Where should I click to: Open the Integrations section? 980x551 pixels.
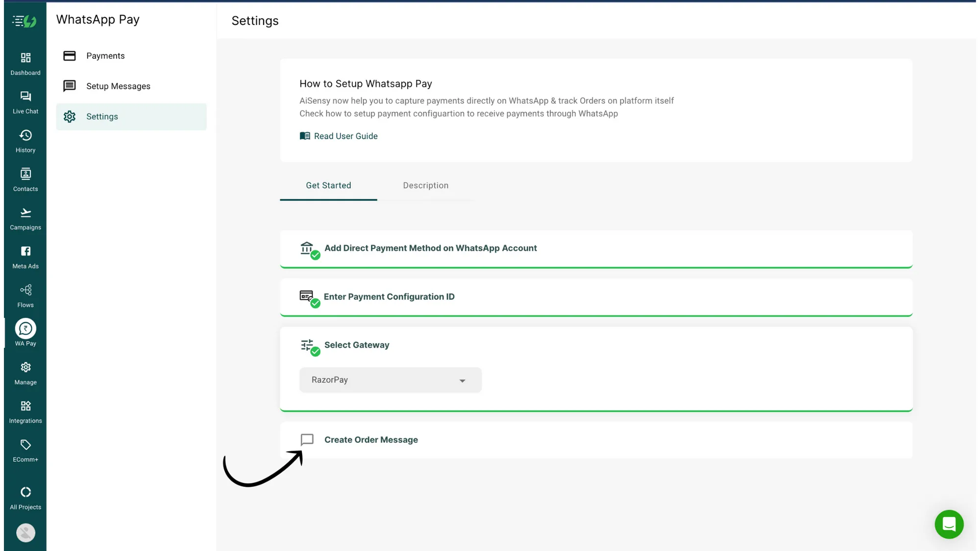(25, 410)
